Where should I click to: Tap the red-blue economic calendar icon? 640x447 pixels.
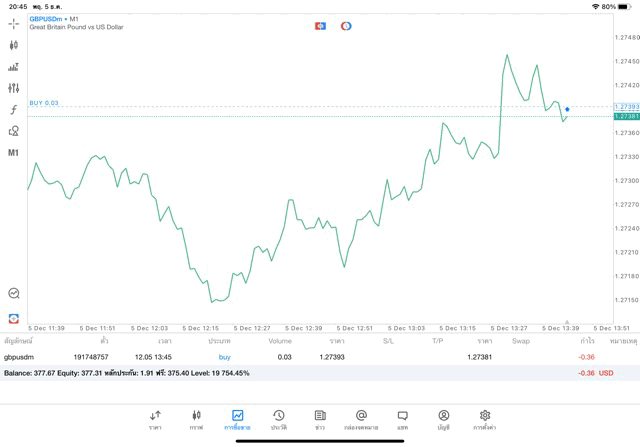coord(14,317)
